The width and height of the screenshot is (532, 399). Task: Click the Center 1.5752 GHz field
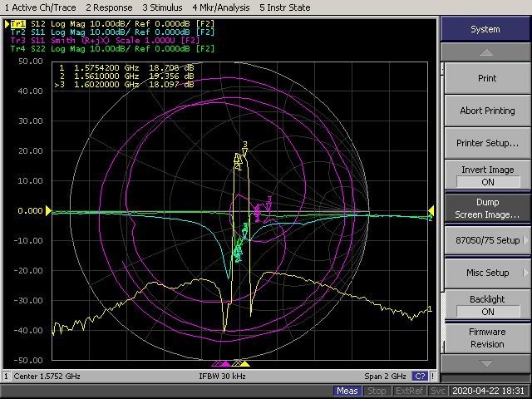point(47,377)
